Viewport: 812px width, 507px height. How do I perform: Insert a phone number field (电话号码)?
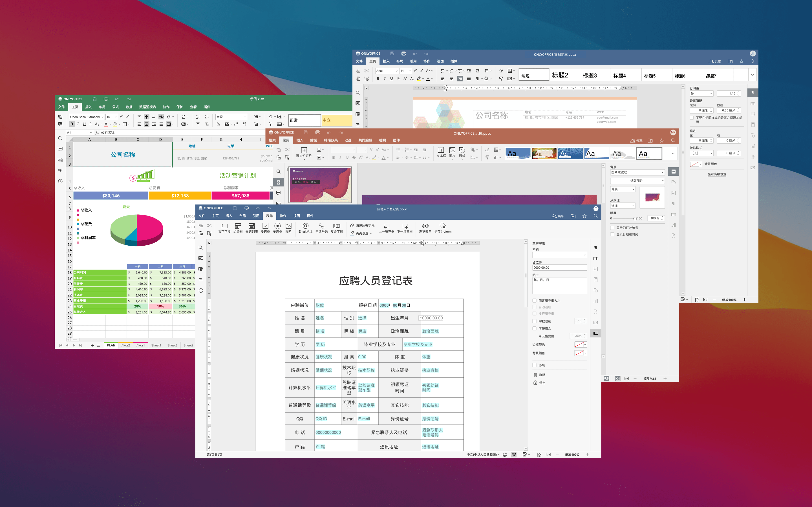click(321, 228)
